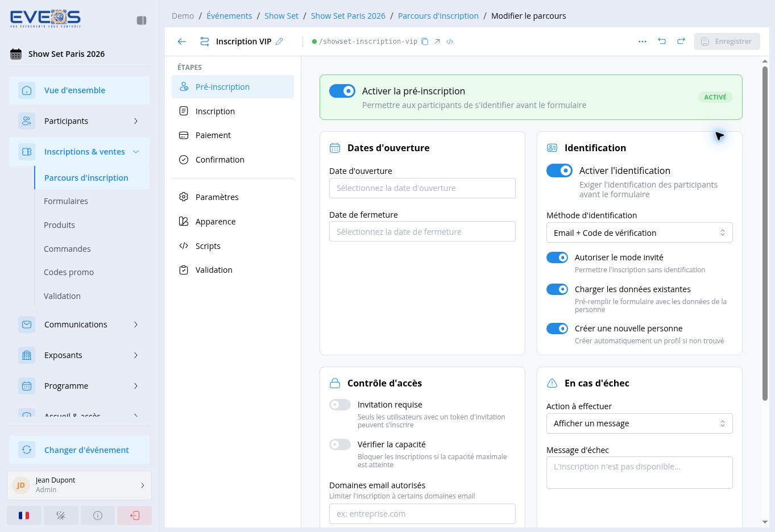775x532 pixels.
Task: Open Événements breadcrumb link
Action: [x=229, y=16]
